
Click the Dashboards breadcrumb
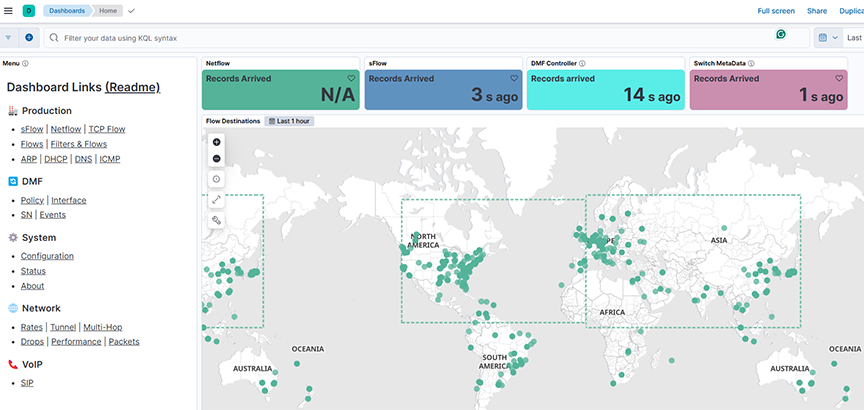[x=66, y=10]
